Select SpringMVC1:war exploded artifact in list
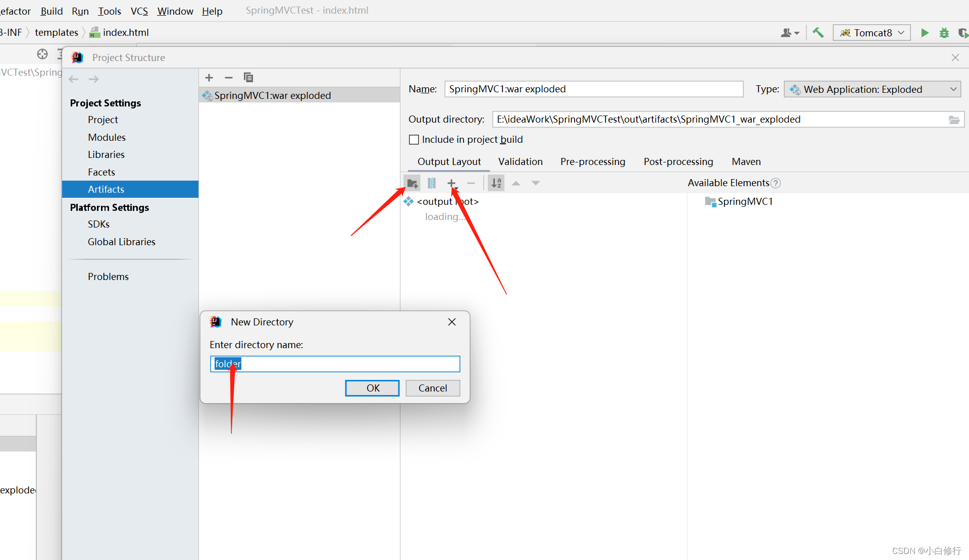The height and width of the screenshot is (560, 969). click(x=299, y=95)
